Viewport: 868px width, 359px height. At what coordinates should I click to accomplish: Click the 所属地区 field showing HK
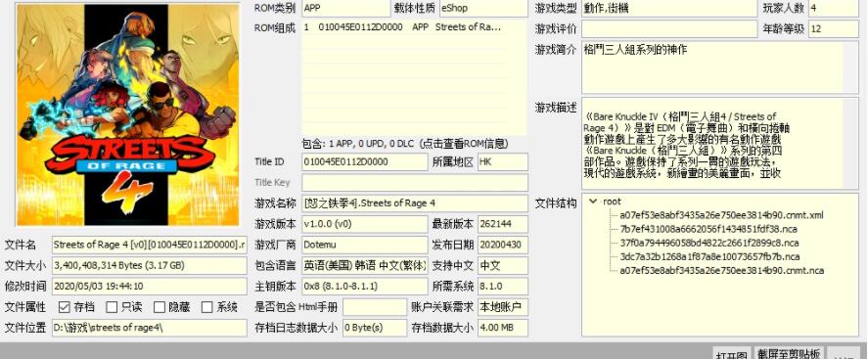tap(503, 162)
